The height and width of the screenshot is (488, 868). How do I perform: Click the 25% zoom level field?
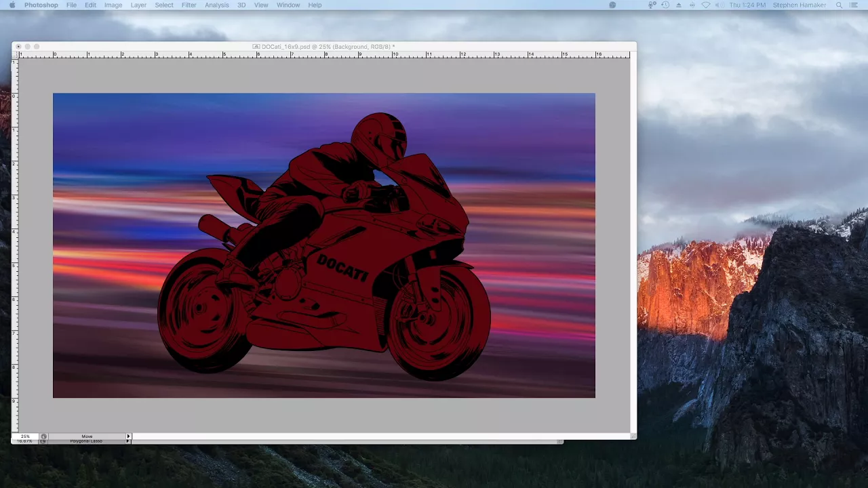tap(25, 436)
